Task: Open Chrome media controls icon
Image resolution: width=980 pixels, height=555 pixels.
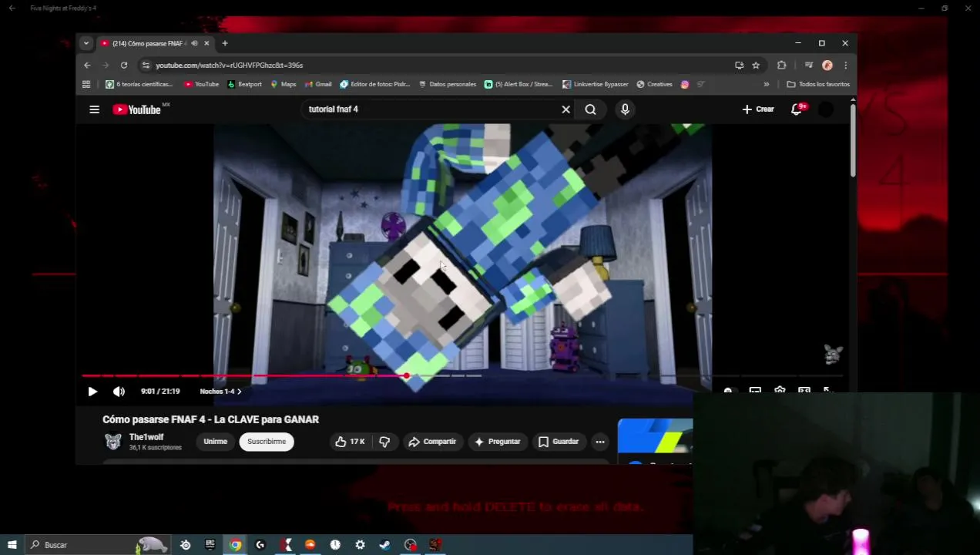Action: click(x=808, y=66)
